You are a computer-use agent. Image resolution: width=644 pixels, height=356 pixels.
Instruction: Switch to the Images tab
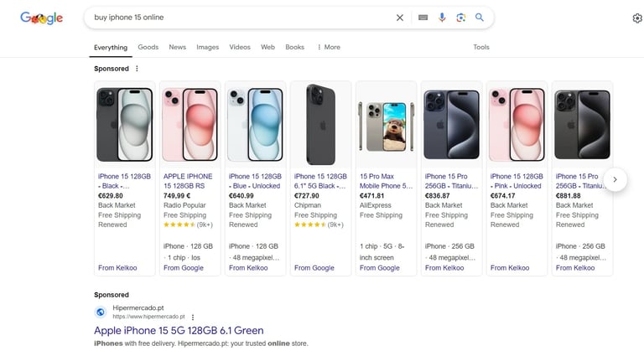tap(207, 47)
